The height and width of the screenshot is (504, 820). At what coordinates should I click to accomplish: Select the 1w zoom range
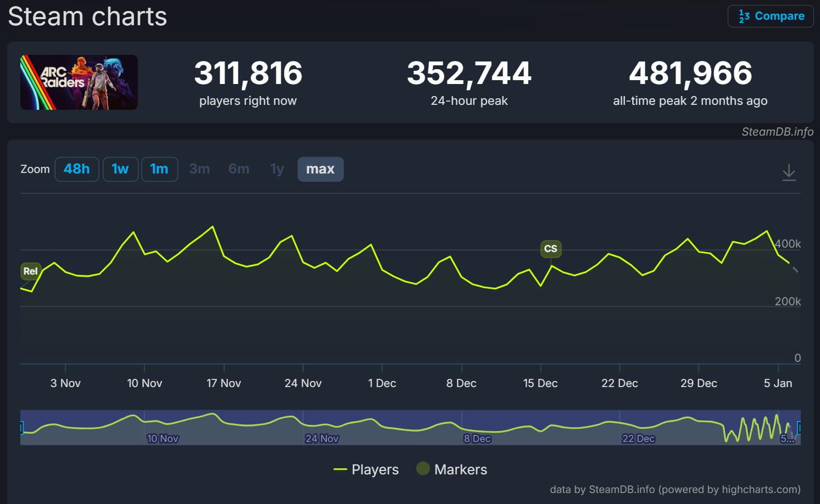120,169
